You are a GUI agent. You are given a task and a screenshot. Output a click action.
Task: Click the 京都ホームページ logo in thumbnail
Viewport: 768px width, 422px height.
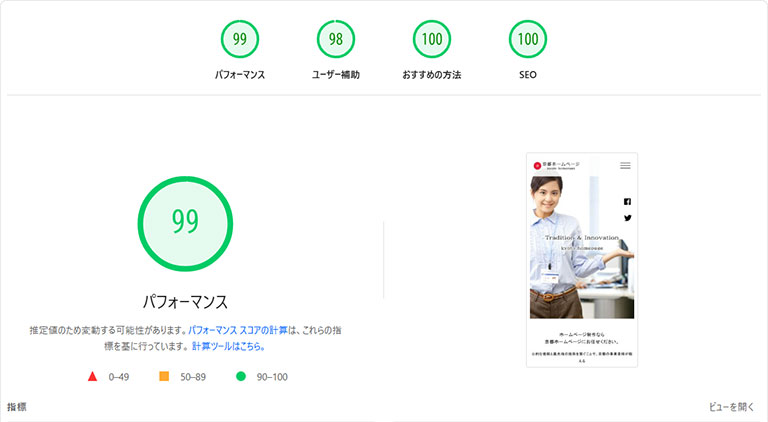tap(556, 165)
